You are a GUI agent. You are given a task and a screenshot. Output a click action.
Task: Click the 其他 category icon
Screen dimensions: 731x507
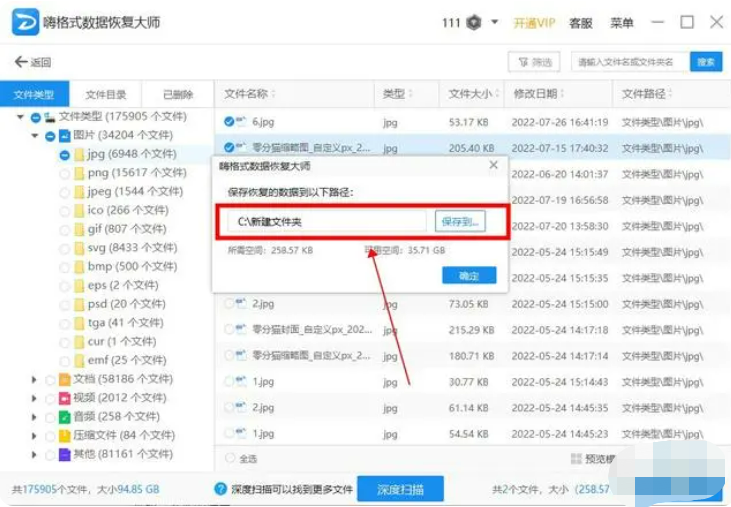64,454
